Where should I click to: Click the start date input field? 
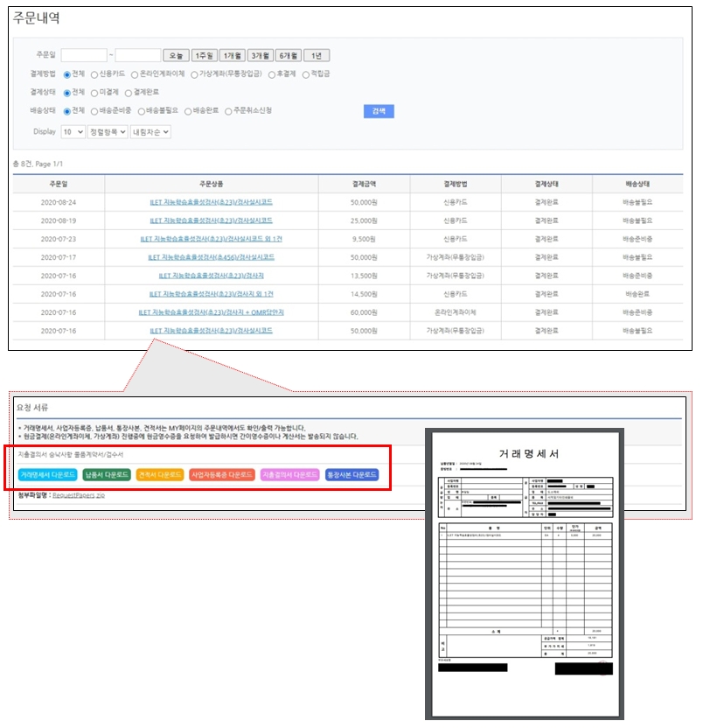84,55
